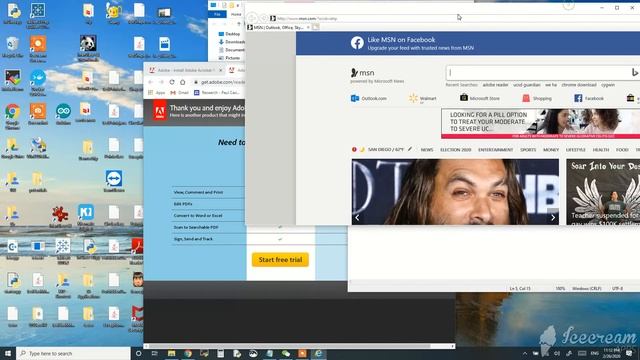
Task: Click Chrome's horizontal scrollbar at the bottom
Action: 290,346
